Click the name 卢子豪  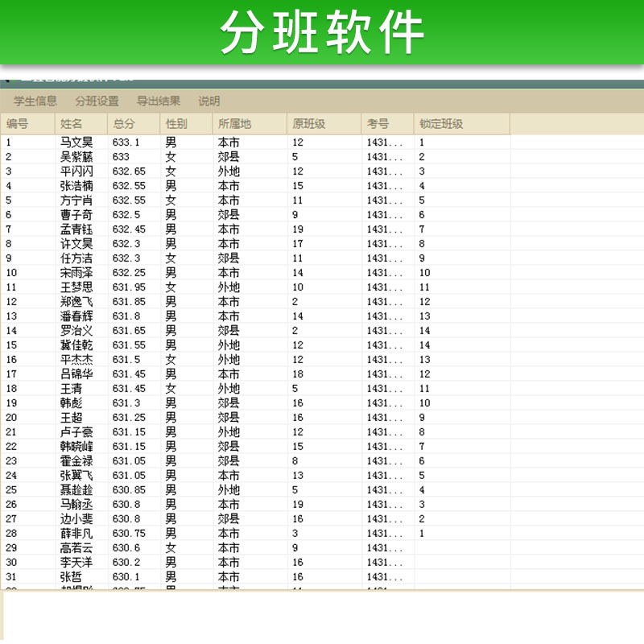[x=76, y=432]
